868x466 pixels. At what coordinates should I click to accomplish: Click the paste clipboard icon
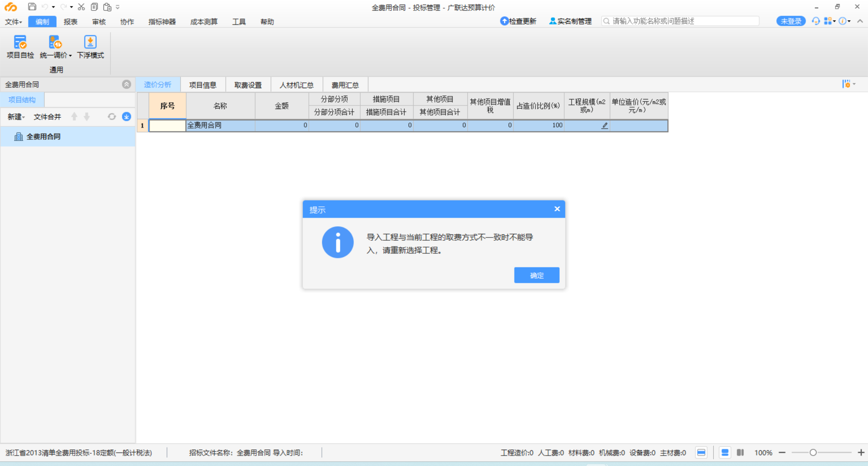[x=107, y=7]
